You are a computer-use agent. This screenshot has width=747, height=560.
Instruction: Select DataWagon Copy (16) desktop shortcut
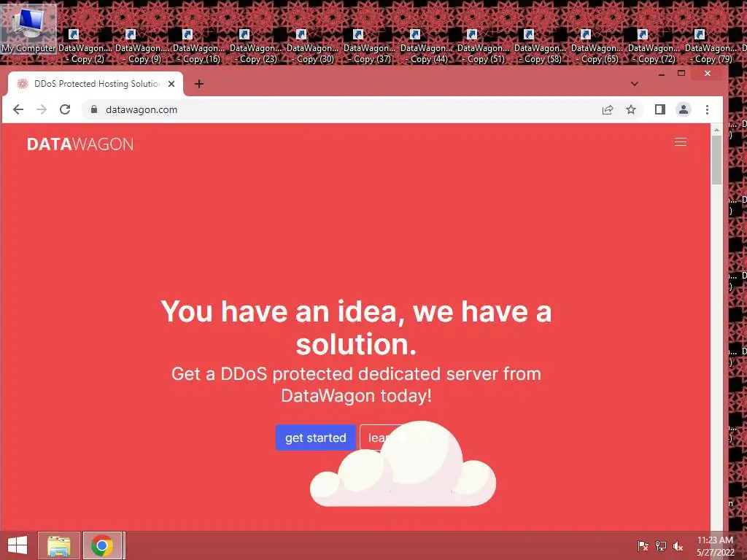pyautogui.click(x=198, y=47)
